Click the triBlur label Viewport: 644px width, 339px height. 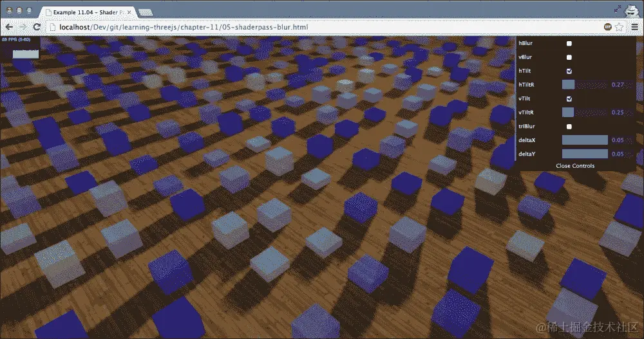coord(527,127)
